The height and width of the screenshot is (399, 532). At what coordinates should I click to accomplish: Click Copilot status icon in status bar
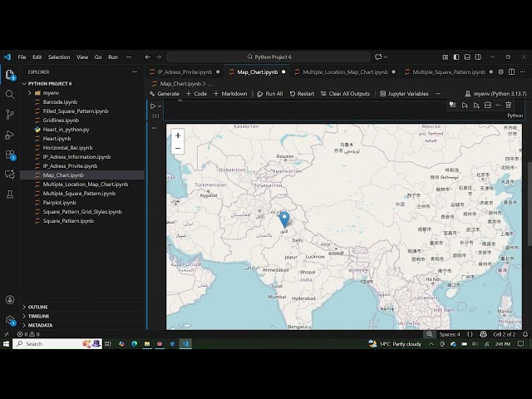484,334
